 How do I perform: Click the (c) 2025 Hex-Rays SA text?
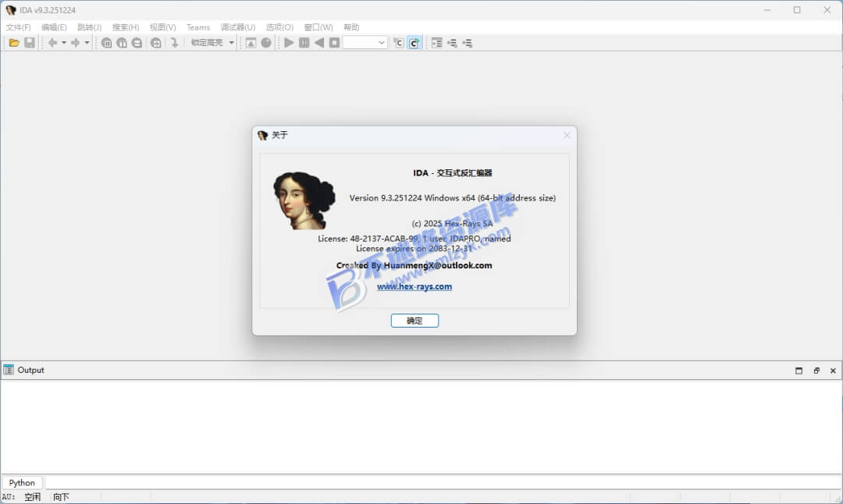[452, 223]
